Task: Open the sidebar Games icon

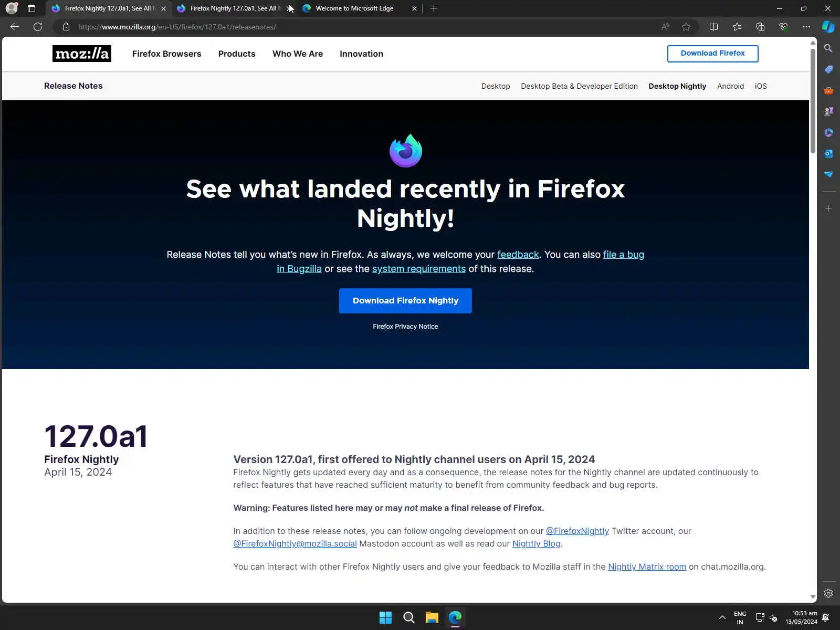Action: 828,111
